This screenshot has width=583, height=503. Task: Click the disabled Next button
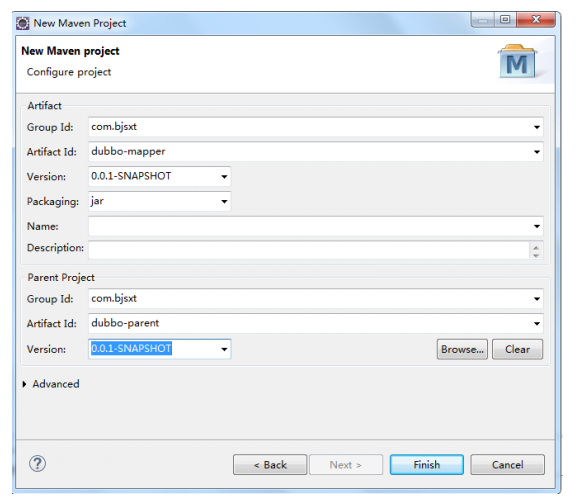(x=346, y=465)
